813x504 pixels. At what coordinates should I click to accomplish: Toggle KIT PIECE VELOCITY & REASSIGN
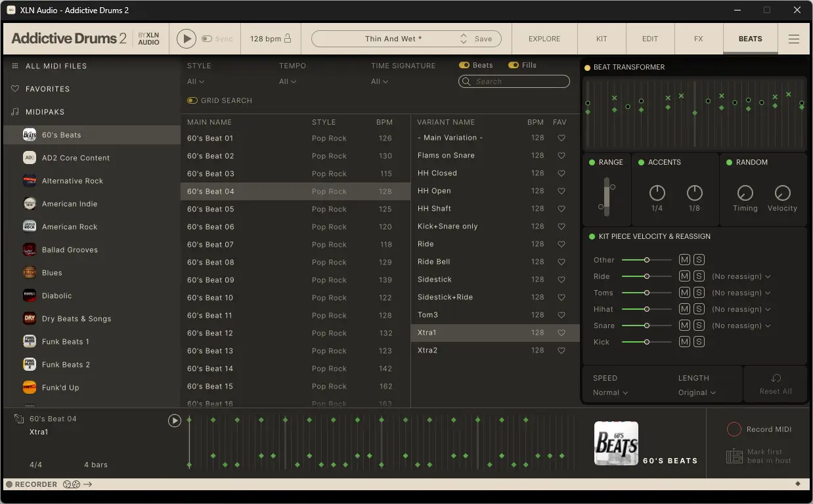(592, 236)
